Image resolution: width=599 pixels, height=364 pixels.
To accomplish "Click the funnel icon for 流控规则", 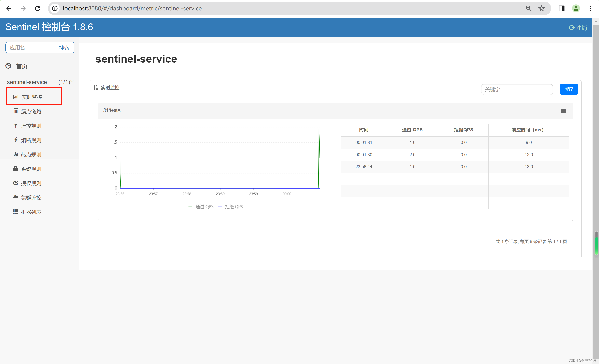I will coord(16,125).
